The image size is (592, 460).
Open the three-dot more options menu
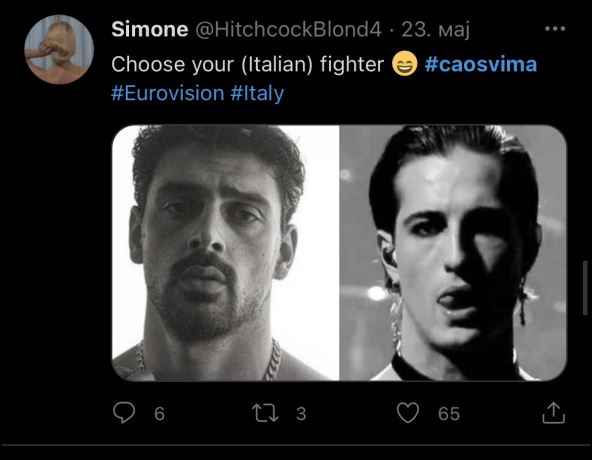555,29
